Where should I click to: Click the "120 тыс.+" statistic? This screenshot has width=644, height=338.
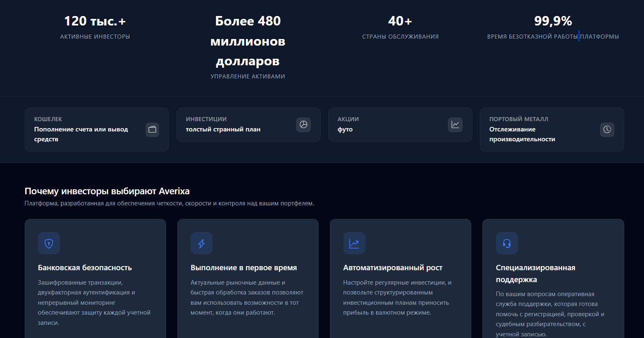pyautogui.click(x=95, y=21)
